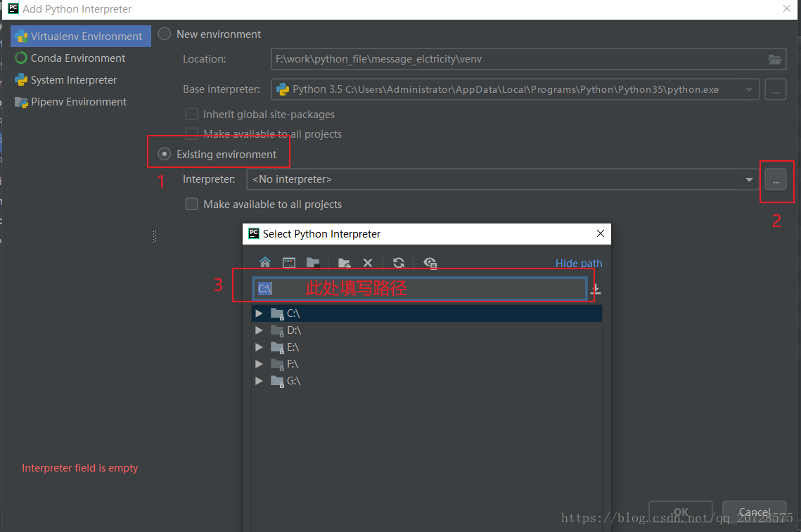Choose Existing environment radio button
Viewport: 801px width, 532px height.
pyautogui.click(x=165, y=154)
